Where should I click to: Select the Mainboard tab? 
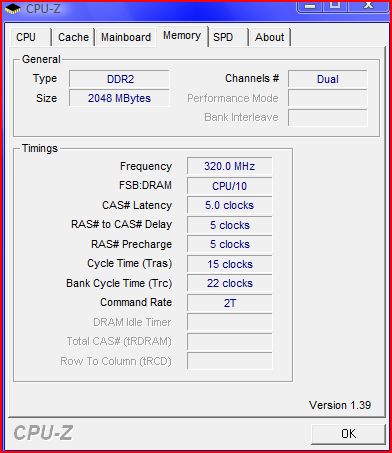click(126, 37)
